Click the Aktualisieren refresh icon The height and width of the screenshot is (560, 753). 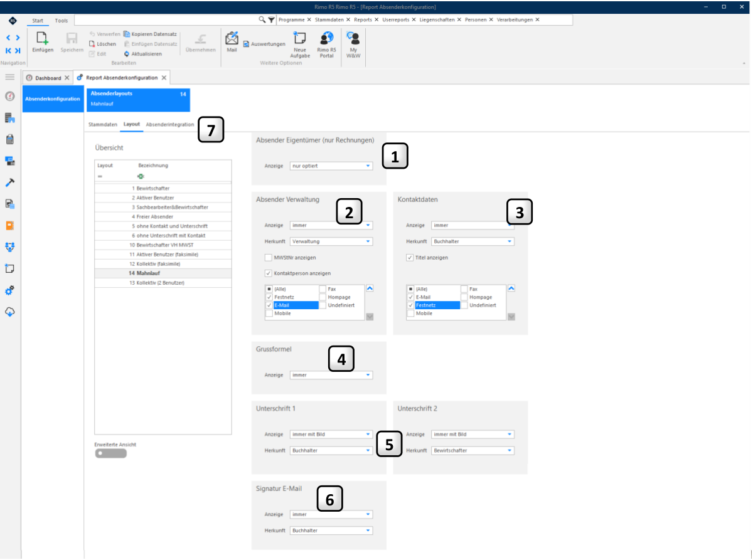pyautogui.click(x=126, y=54)
